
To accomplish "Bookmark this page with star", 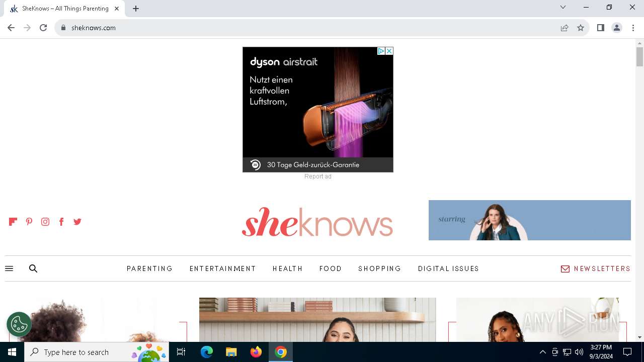I will click(581, 28).
